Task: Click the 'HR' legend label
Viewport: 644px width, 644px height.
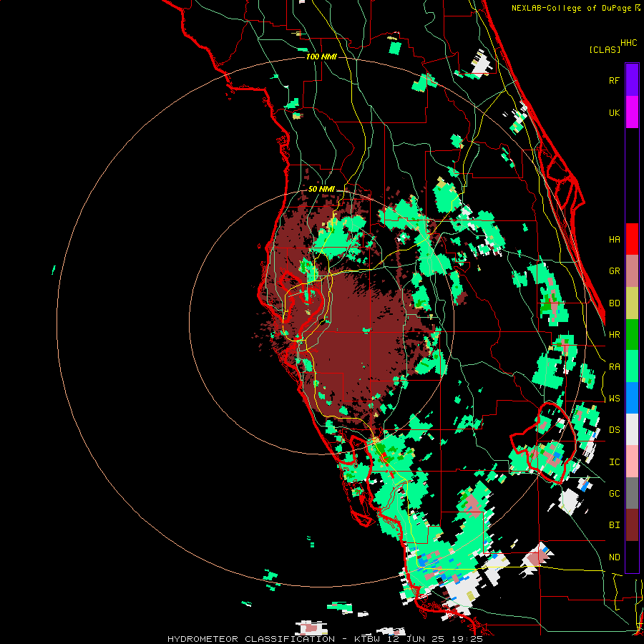Action: 614,335
